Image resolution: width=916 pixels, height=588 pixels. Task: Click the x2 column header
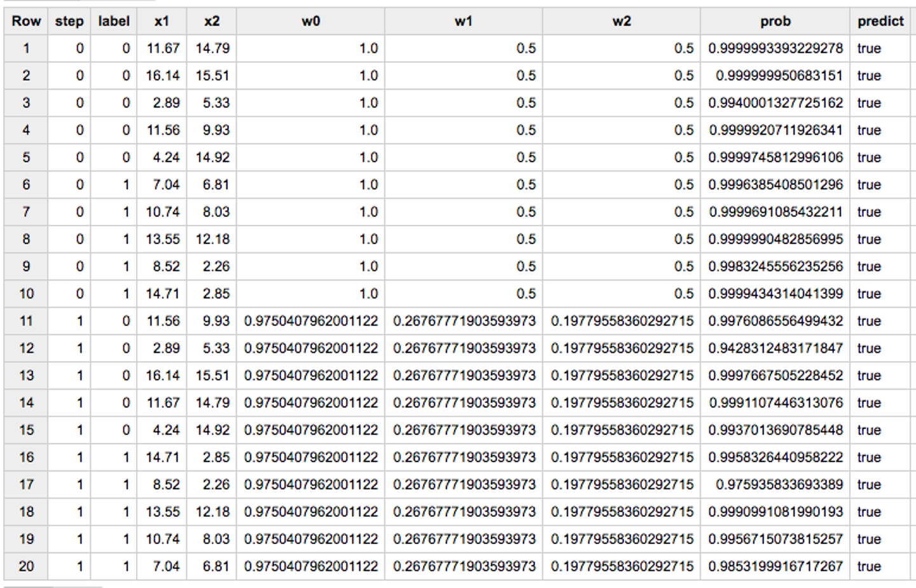click(x=212, y=21)
